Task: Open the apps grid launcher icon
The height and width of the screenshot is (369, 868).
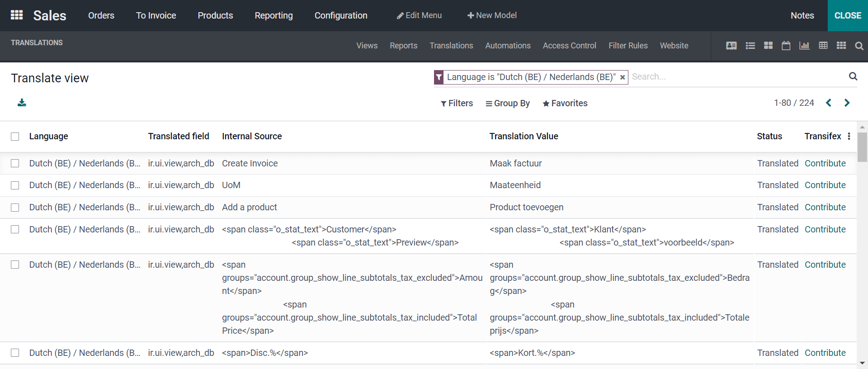Action: (17, 15)
